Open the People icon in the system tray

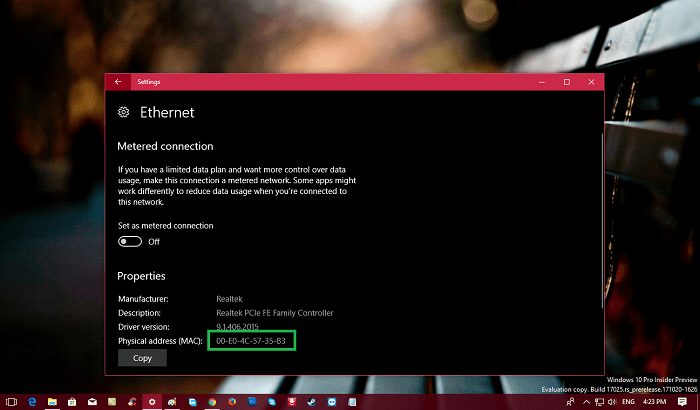570,402
